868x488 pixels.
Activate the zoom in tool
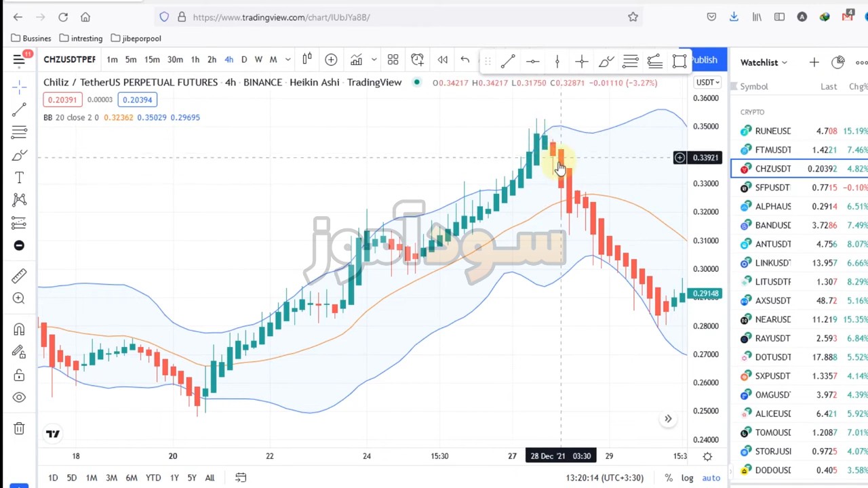(x=19, y=298)
